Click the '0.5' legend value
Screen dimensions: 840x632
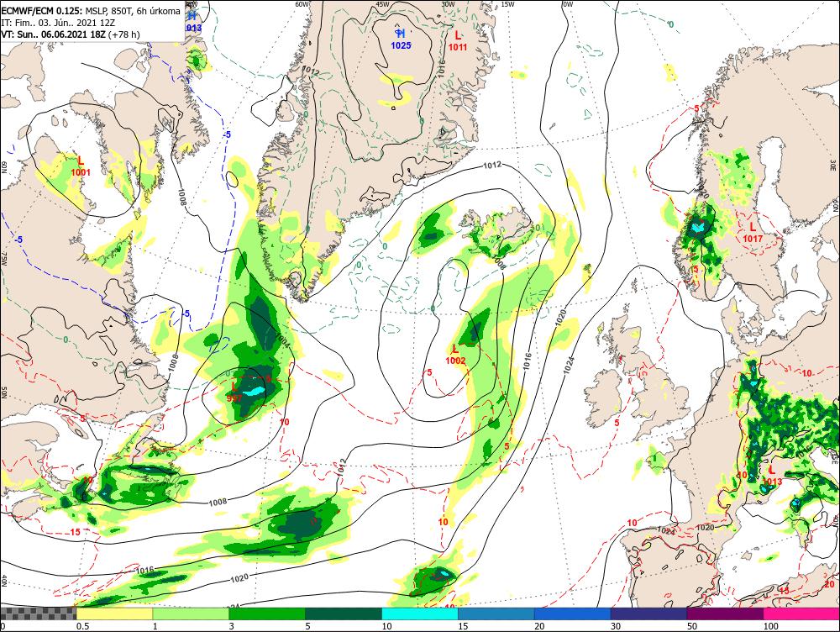tap(82, 626)
